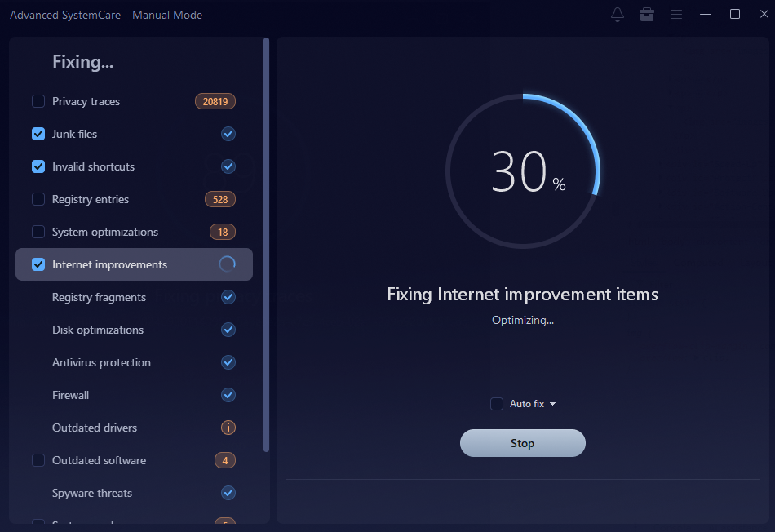This screenshot has width=775, height=532.
Task: Click the Internet improvements loading spinner
Action: tap(228, 264)
